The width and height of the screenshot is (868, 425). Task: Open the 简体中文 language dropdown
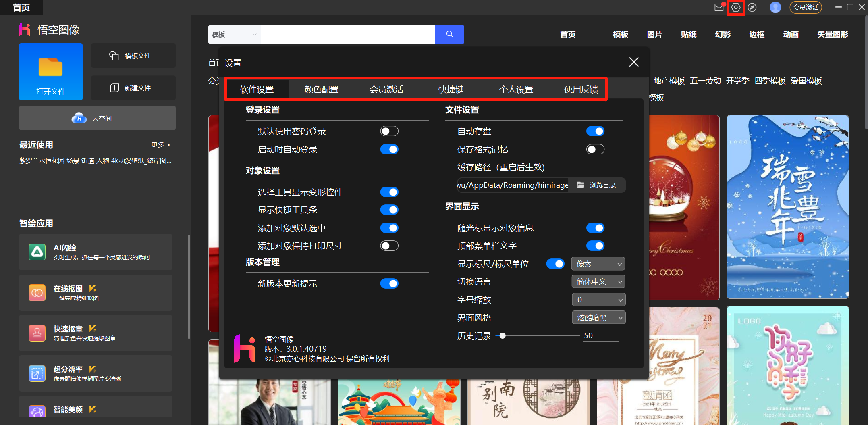(x=598, y=281)
